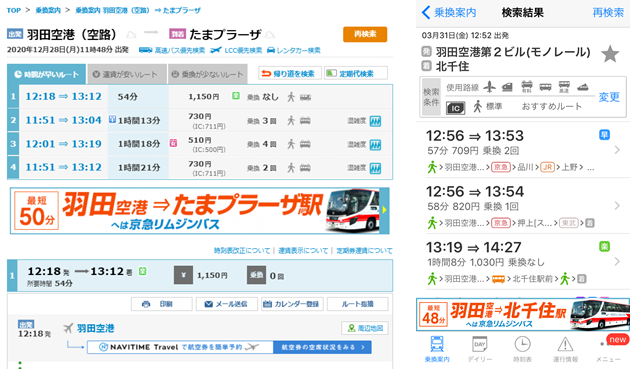Expand the 12:56⇒13:53 result chevron
Screen dimensions: 630x369
point(617,150)
